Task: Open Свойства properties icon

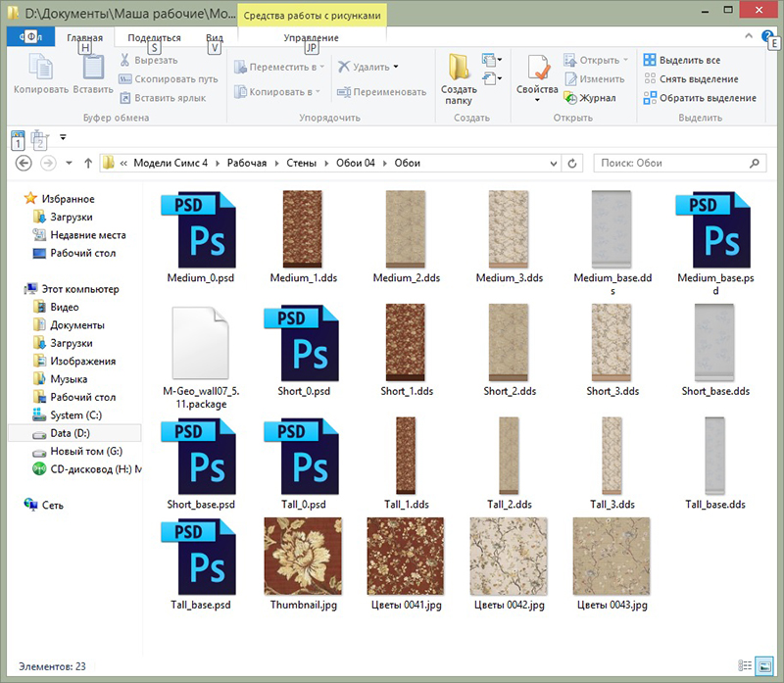Action: 537,68
